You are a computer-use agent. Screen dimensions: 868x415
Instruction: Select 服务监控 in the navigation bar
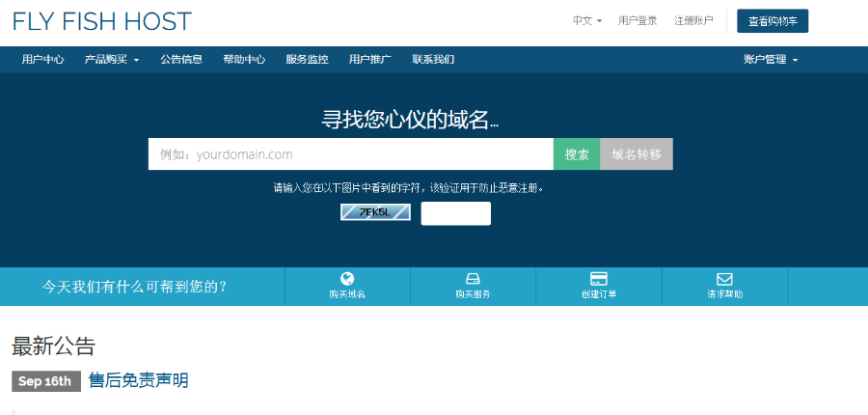307,59
